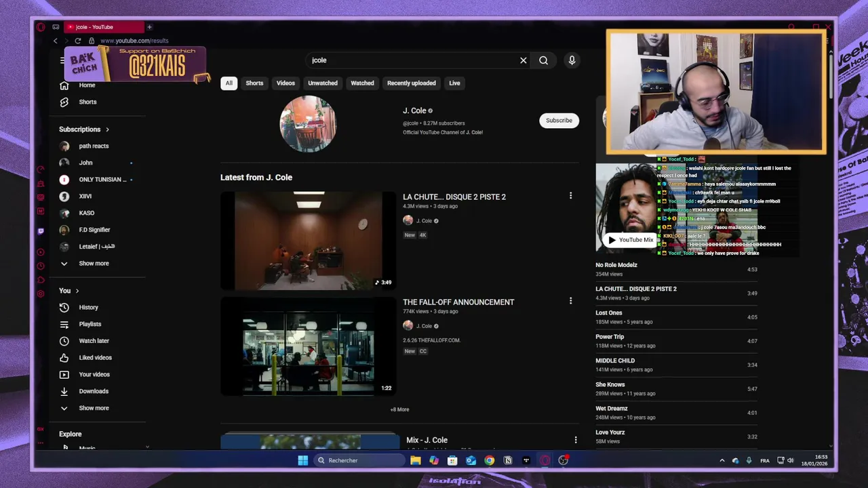Click the J. Cole channel avatar
The height and width of the screenshot is (488, 868).
(x=308, y=124)
